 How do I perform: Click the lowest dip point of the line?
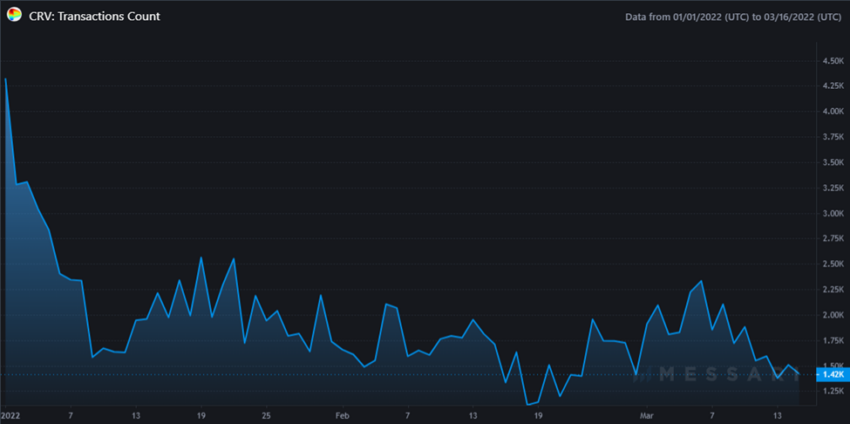click(x=527, y=404)
